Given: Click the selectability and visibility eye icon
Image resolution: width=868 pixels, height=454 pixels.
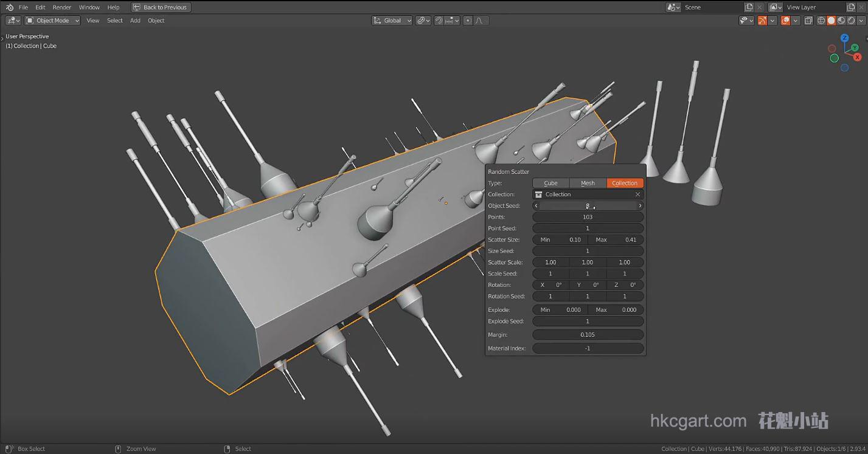Looking at the screenshot, I should pyautogui.click(x=746, y=20).
